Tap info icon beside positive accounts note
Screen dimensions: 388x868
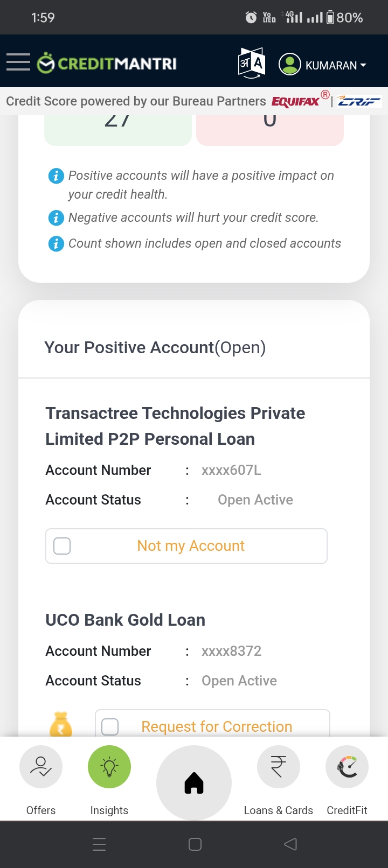[56, 176]
